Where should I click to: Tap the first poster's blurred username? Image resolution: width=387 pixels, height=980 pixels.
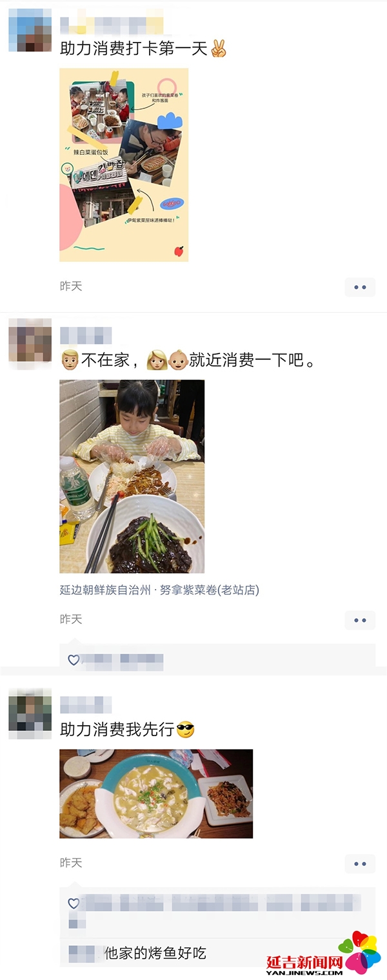point(112,25)
